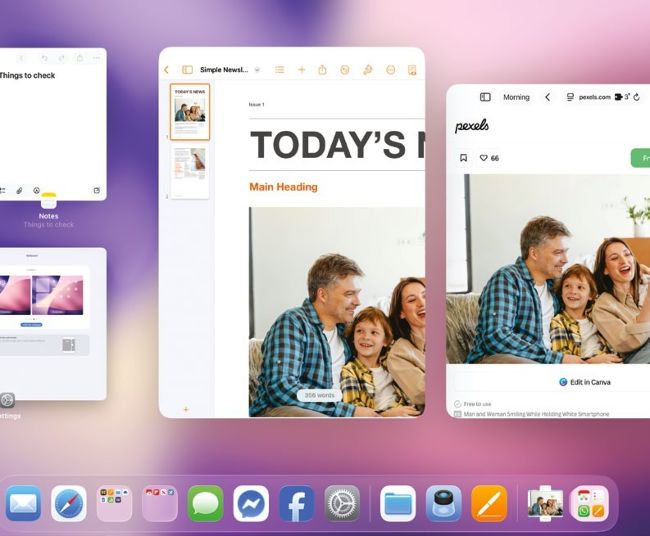Open the recent family photo dock item
650x536 pixels.
pyautogui.click(x=545, y=503)
